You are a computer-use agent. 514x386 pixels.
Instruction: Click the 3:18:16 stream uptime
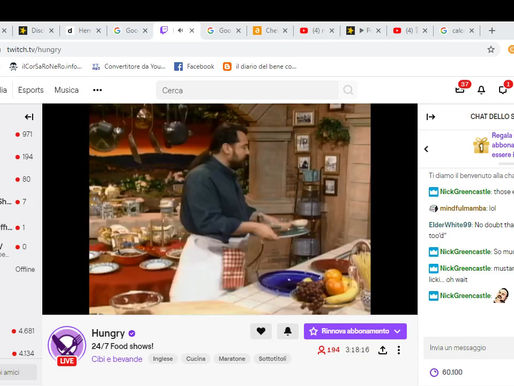pyautogui.click(x=357, y=350)
